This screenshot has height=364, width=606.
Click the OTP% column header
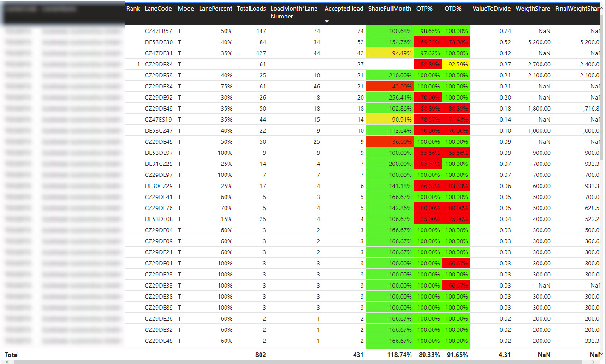pyautogui.click(x=424, y=9)
